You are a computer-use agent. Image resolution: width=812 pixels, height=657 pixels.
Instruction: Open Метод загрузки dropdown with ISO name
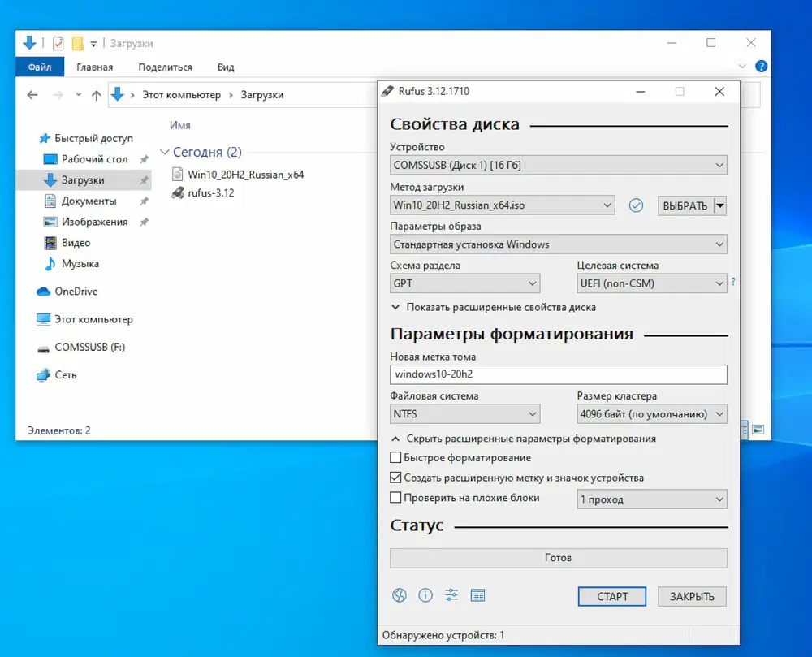click(503, 205)
